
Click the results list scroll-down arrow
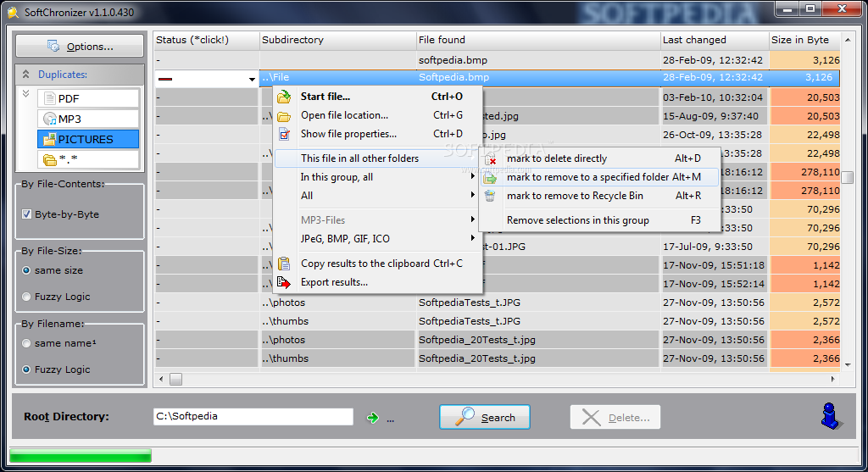847,364
